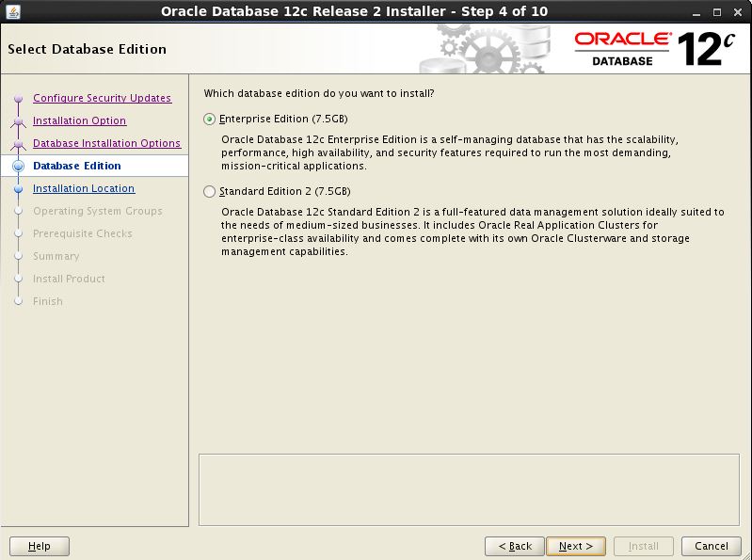
Task: Open the Database Installation Options step
Action: pyautogui.click(x=107, y=143)
